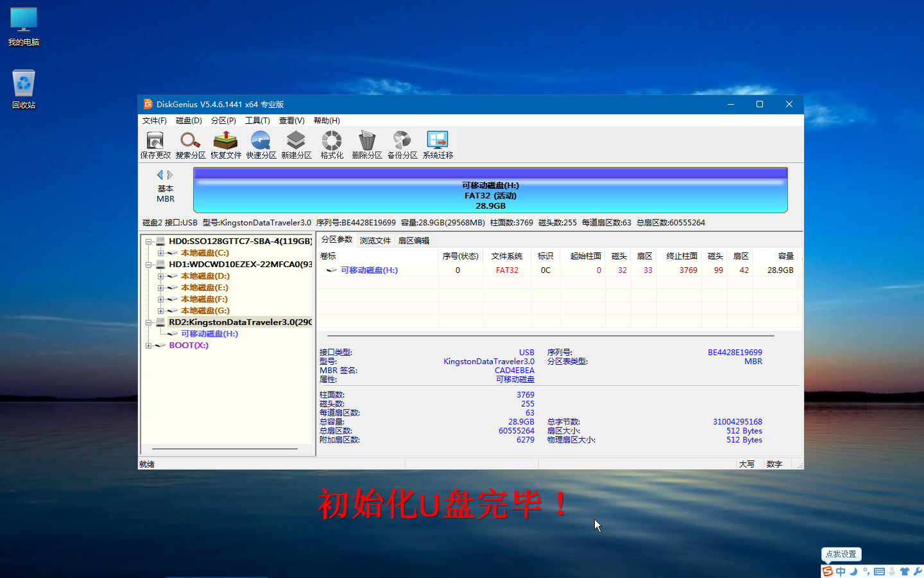This screenshot has height=578, width=924.
Task: Click the Sogou S logo on IME bar
Action: click(828, 571)
